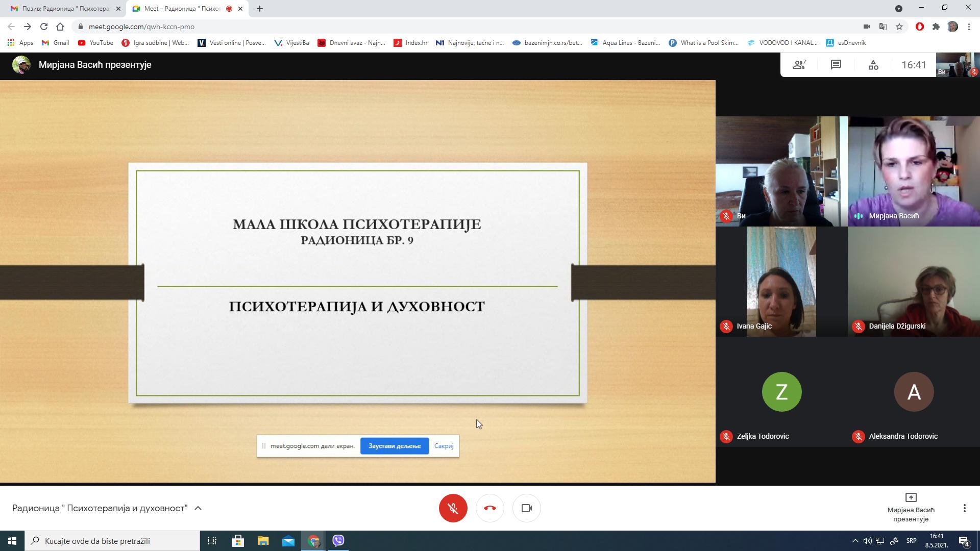Image resolution: width=980 pixels, height=551 pixels.
Task: Open more options three-dot menu
Action: coord(964,508)
